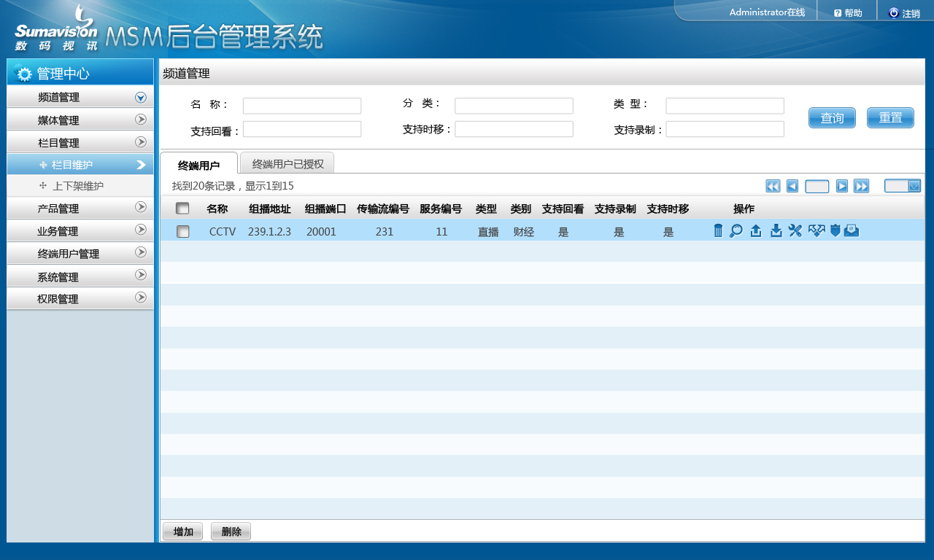Screen dimensions: 934x560
Task: Click the Sumavision logo
Action: pos(55,28)
